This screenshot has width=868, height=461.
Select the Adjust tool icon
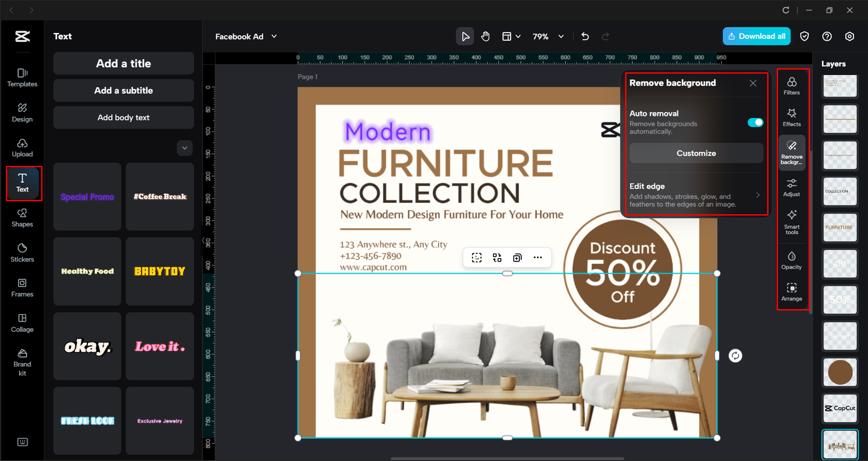[792, 187]
